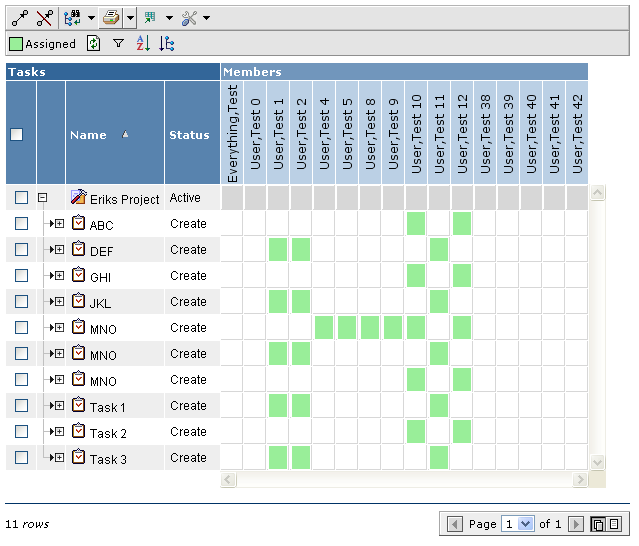Check the select-all checkbox in Tasks header
Screen dimensions: 639x546
[16, 135]
